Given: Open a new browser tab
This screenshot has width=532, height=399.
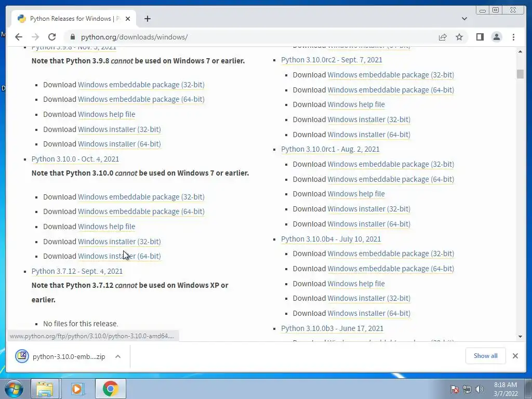Looking at the screenshot, I should click(x=147, y=19).
